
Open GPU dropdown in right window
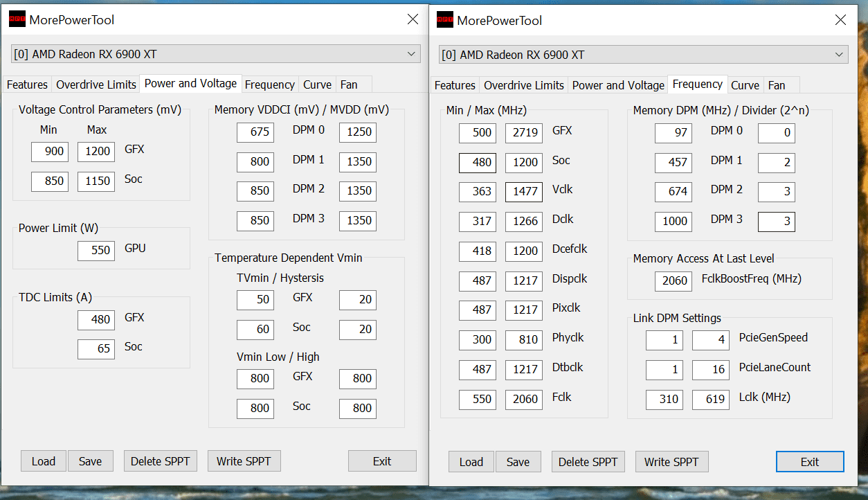(x=644, y=55)
